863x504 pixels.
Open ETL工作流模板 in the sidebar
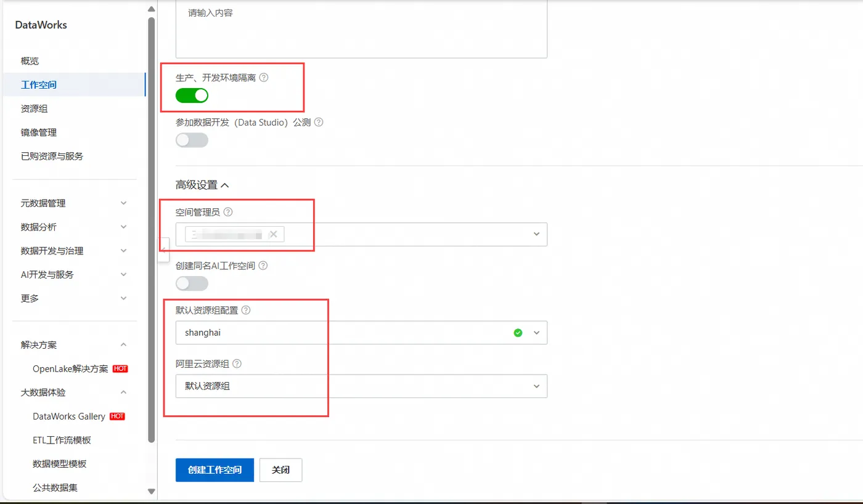click(x=62, y=440)
